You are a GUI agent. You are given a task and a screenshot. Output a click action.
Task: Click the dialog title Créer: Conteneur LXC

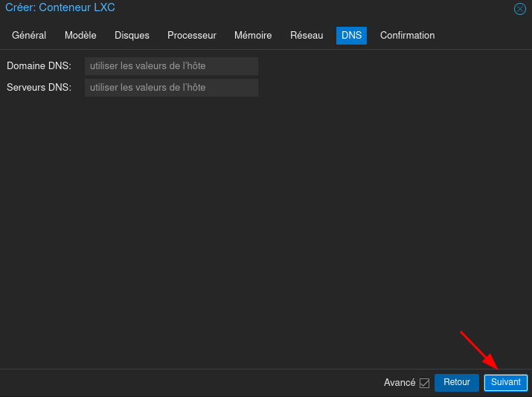tap(60, 8)
